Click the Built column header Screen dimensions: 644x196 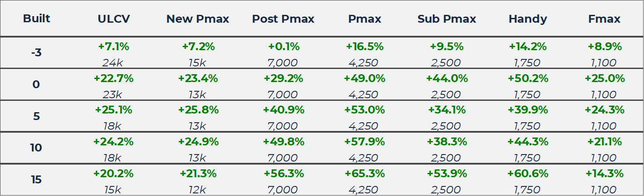point(37,19)
